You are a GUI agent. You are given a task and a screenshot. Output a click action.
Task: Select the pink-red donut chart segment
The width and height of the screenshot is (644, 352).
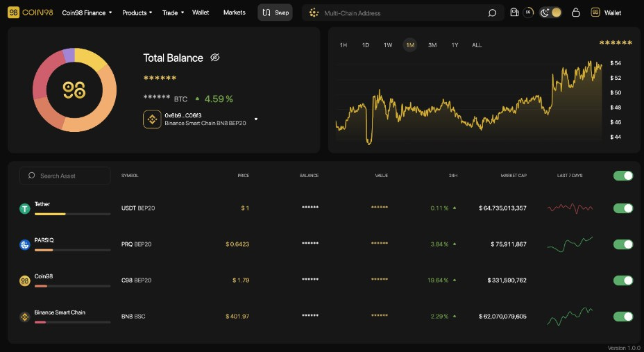click(46, 76)
